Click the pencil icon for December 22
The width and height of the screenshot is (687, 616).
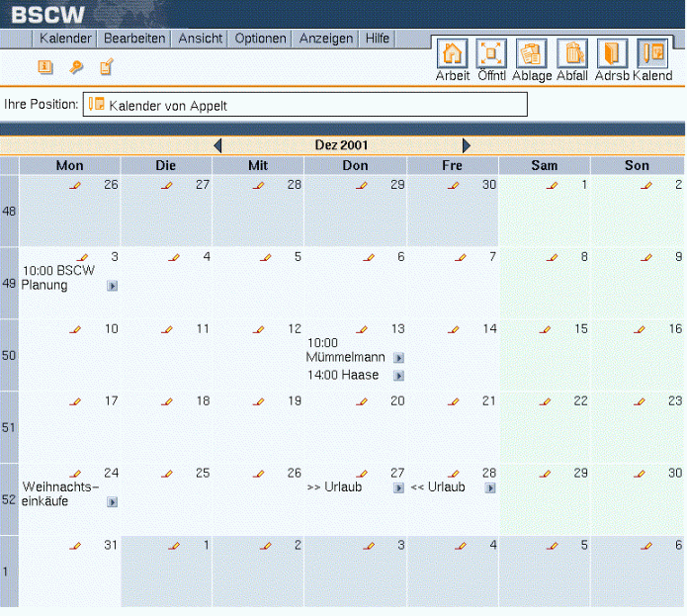click(x=545, y=401)
